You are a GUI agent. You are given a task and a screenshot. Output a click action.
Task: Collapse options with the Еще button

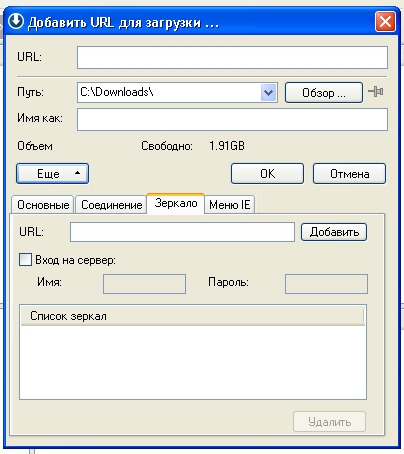(52, 173)
